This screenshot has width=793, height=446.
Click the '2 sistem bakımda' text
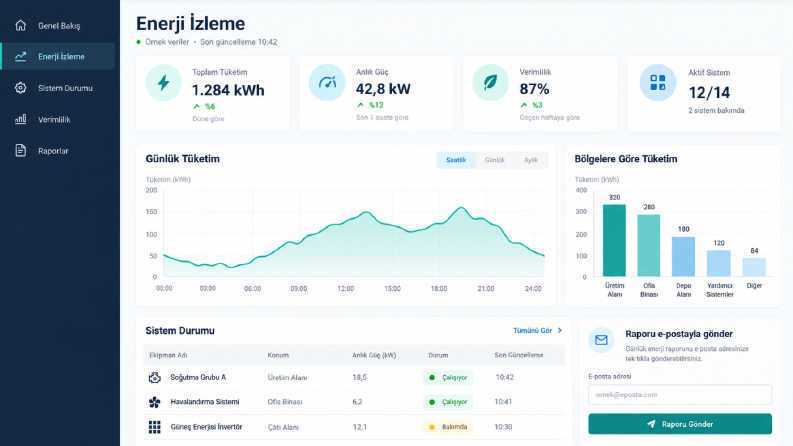[716, 110]
